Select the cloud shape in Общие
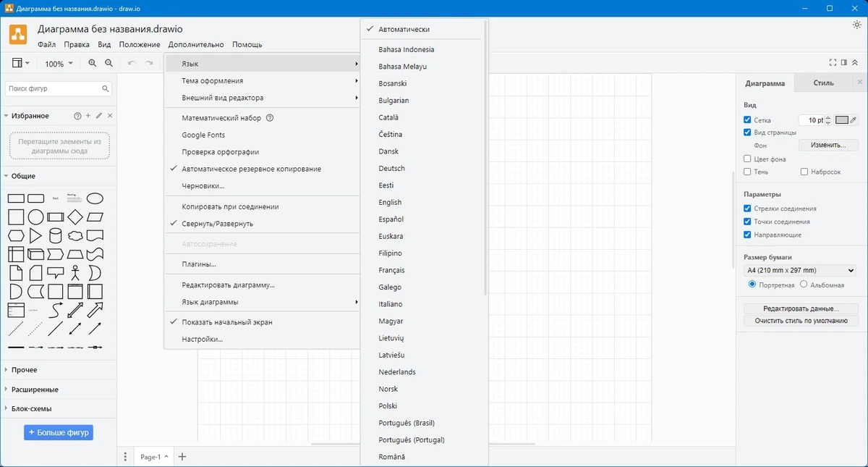This screenshot has height=467, width=868. coord(75,236)
